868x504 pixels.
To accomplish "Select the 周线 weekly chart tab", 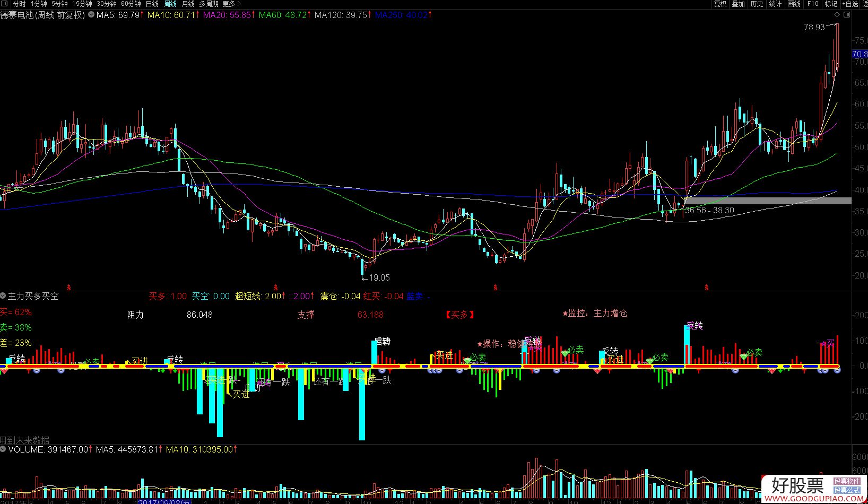I will point(170,4).
